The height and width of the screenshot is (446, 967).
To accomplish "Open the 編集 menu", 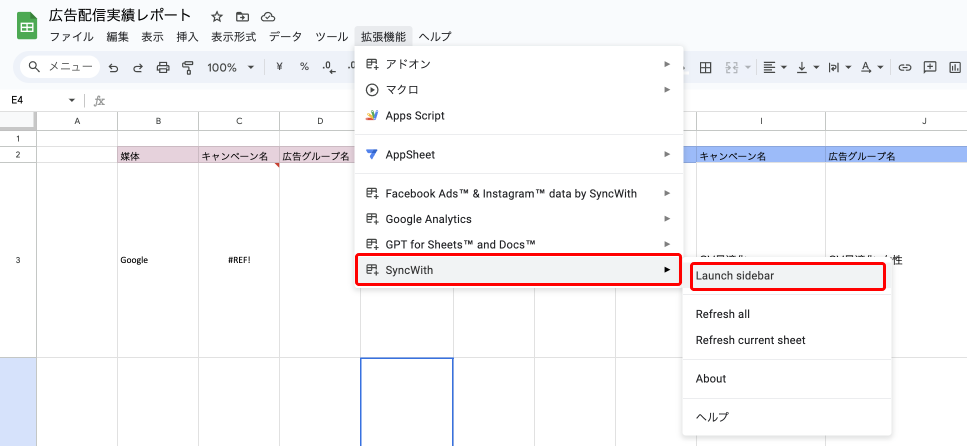I will 118,36.
